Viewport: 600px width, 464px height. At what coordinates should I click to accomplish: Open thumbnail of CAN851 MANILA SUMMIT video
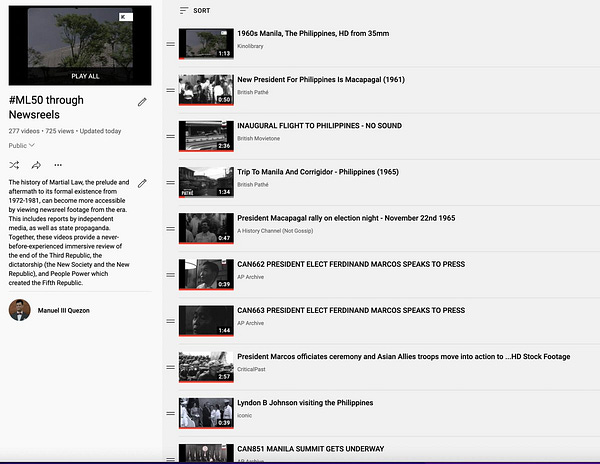coord(206,453)
